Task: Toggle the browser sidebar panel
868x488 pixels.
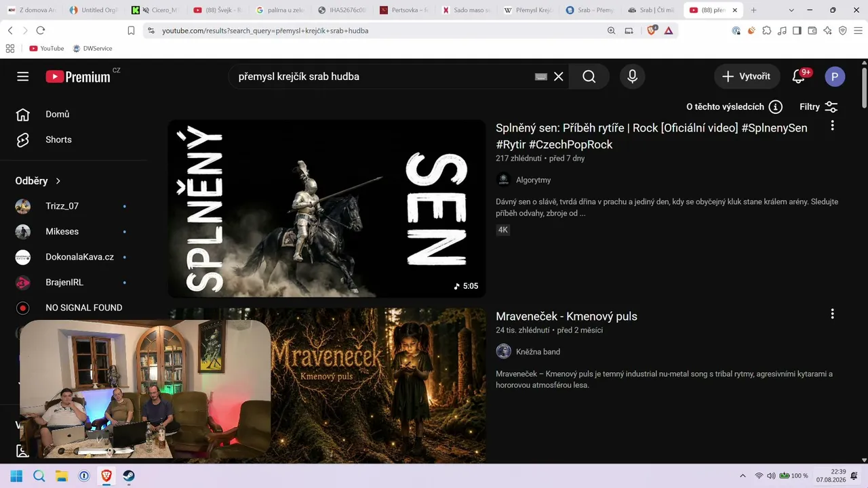Action: point(797,30)
